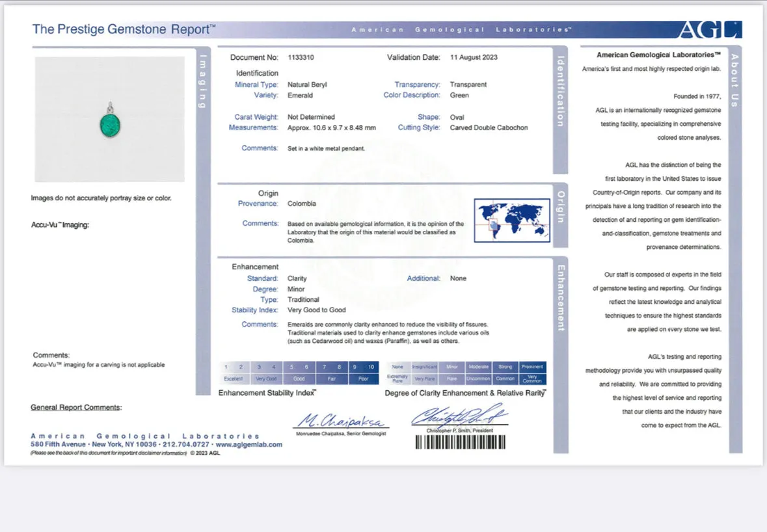Click the emerald pendant photo
This screenshot has height=532, width=767.
(x=109, y=119)
